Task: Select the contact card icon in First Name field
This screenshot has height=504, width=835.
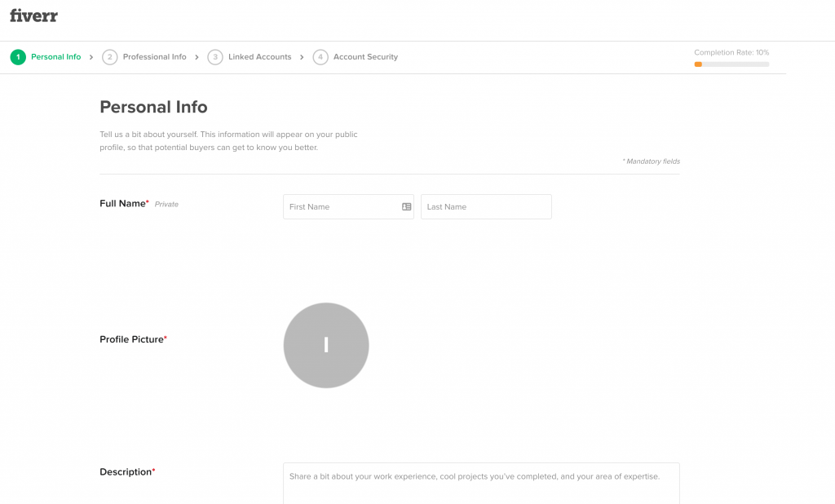Action: (405, 206)
